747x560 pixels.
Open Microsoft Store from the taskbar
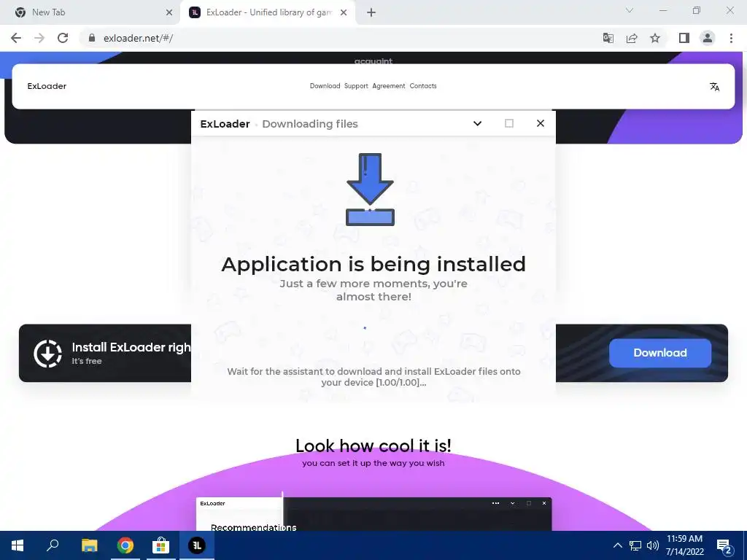(x=161, y=545)
